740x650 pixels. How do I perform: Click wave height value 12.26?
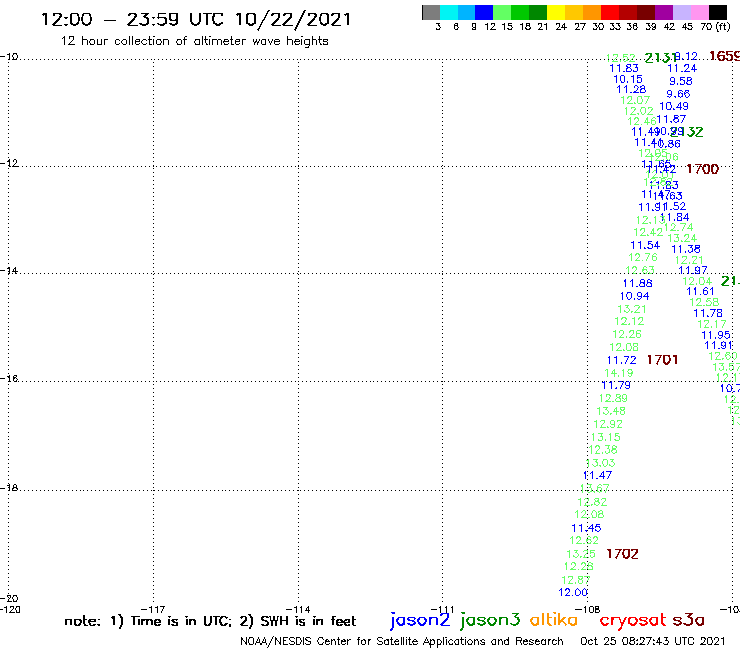pyautogui.click(x=627, y=334)
